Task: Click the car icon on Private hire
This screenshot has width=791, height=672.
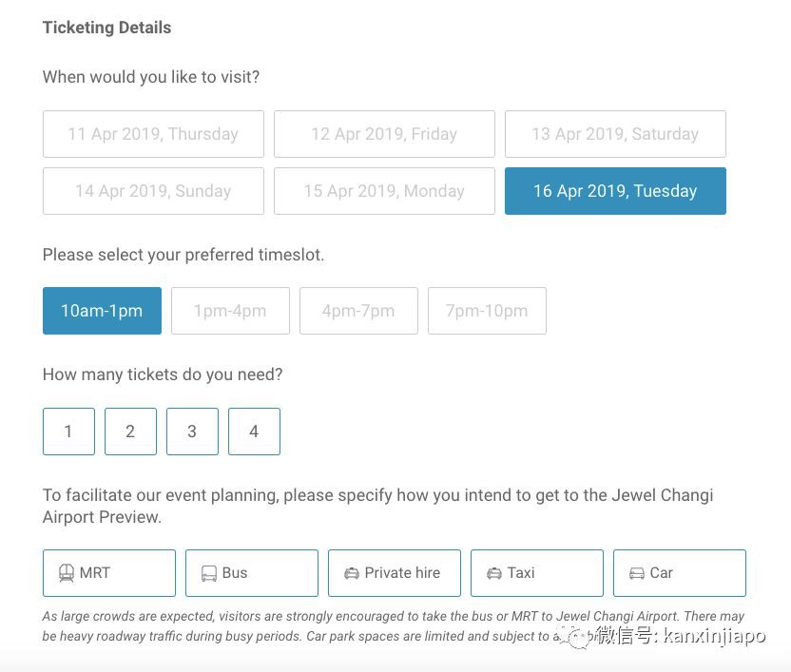Action: 352,573
